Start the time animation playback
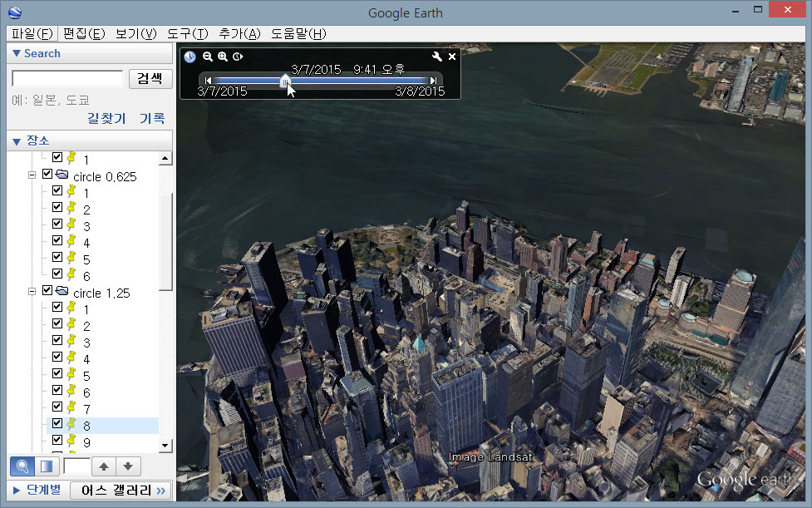812x508 pixels. 238,57
